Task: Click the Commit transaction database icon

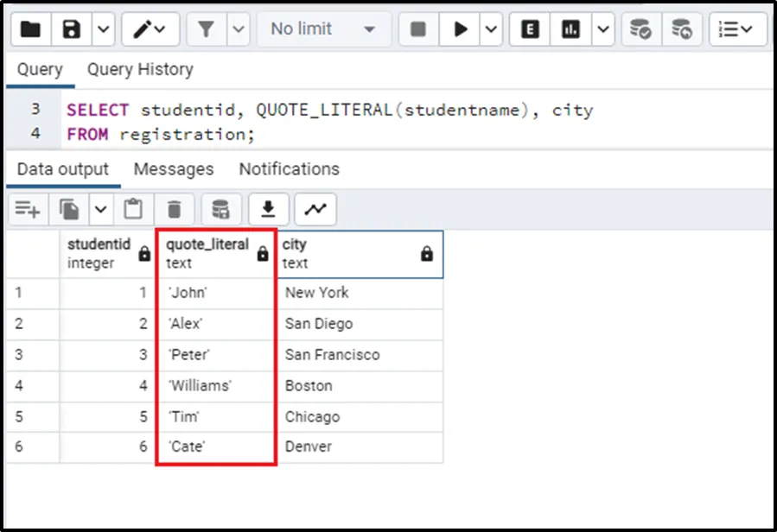Action: (640, 29)
